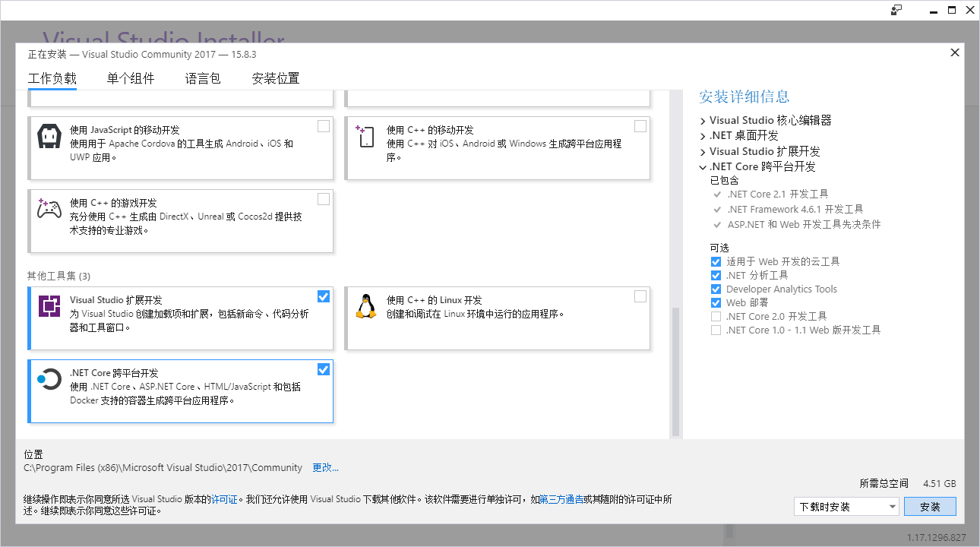
Task: Click the .NET Core 2.1 开发工具 included item
Action: (777, 194)
